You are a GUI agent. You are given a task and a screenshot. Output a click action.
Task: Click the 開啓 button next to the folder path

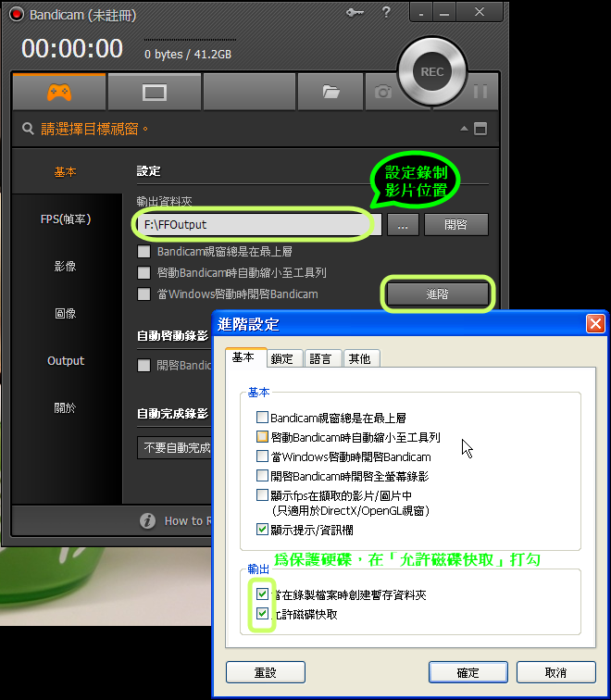tap(456, 225)
